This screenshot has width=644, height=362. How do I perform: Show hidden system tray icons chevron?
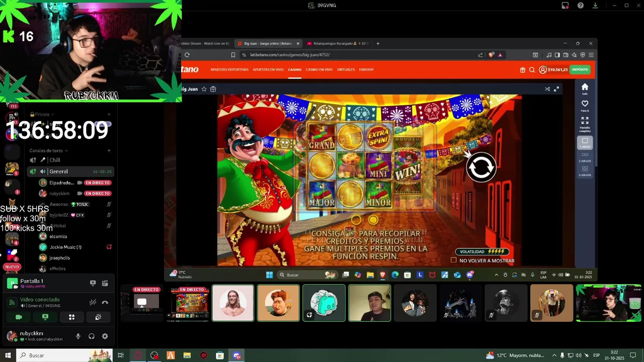pyautogui.click(x=554, y=355)
